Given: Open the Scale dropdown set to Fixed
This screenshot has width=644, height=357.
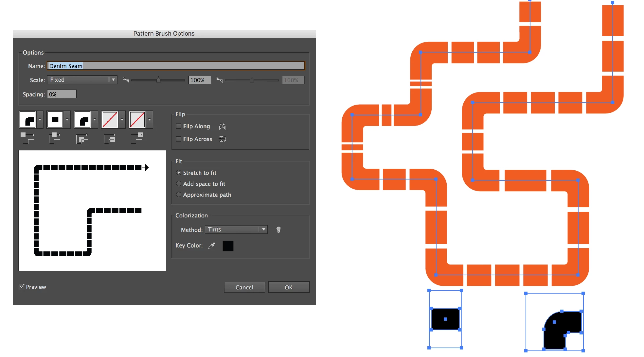Looking at the screenshot, I should click(82, 80).
